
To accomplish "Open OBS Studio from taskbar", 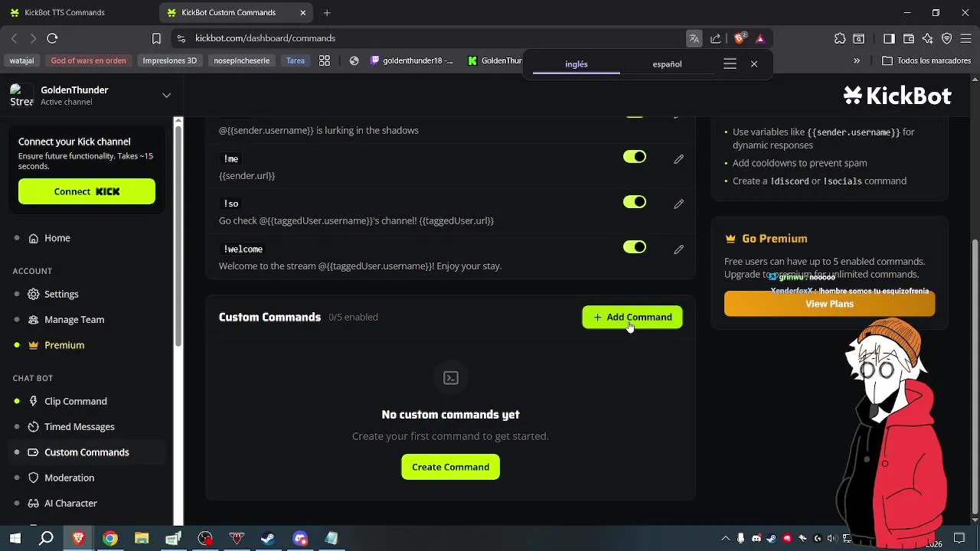I will click(x=205, y=539).
